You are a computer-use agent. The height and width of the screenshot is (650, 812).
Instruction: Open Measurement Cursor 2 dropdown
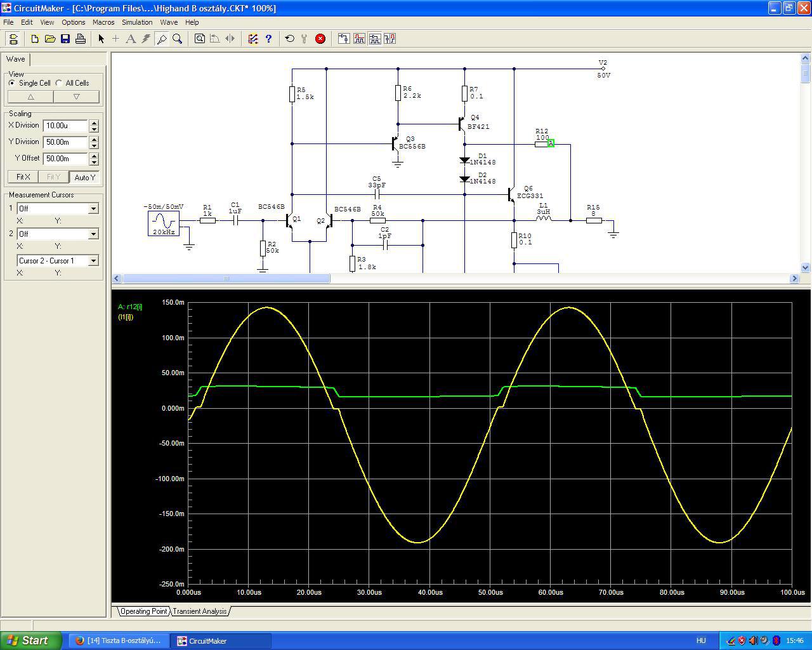93,234
